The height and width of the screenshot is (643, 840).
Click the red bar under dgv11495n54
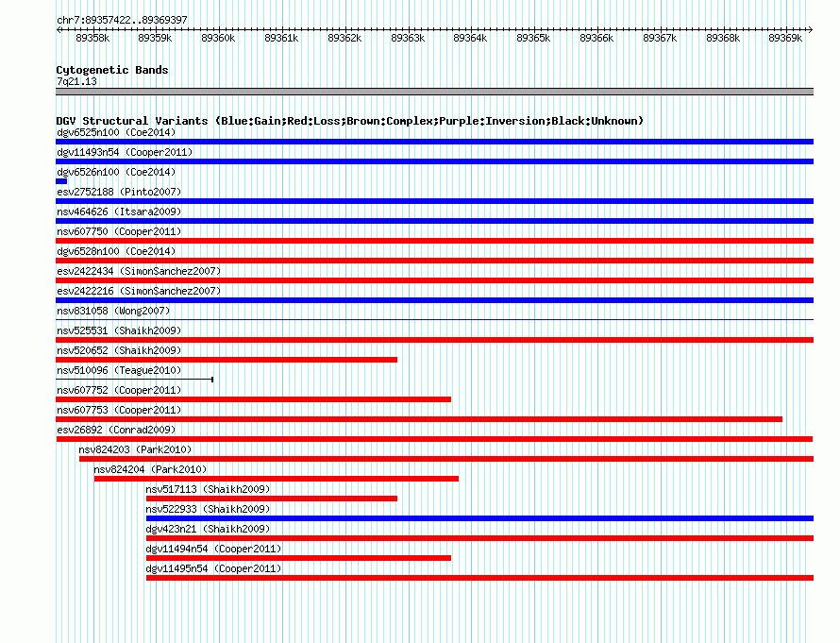[x=480, y=578]
